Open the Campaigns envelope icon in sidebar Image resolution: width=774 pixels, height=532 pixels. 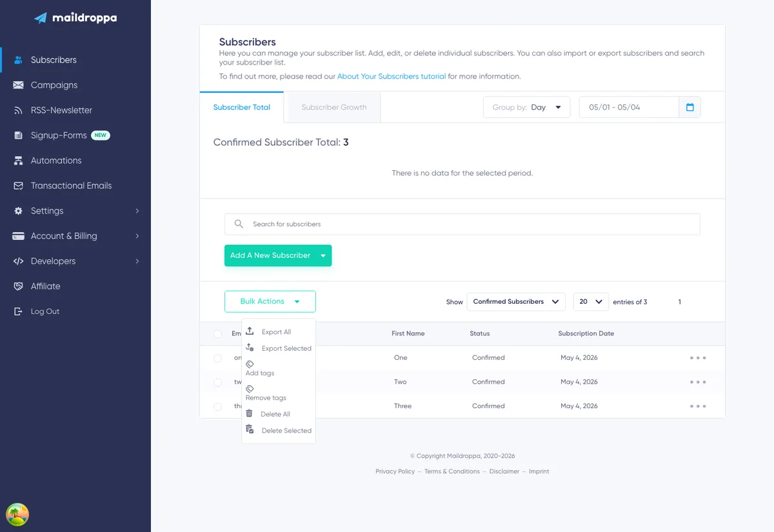click(x=18, y=85)
